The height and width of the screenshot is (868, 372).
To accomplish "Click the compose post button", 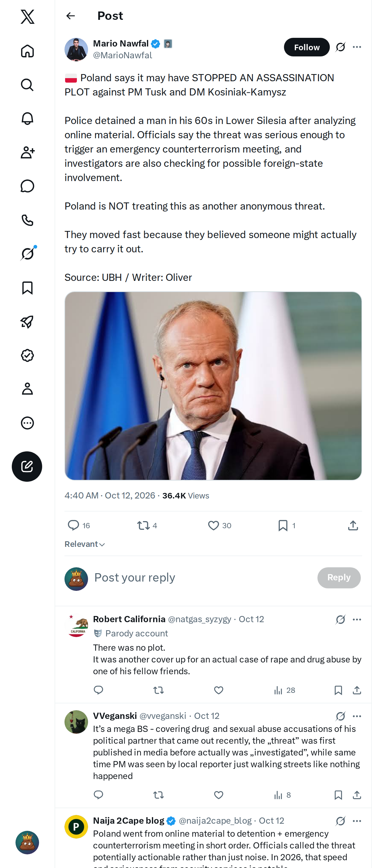I will pyautogui.click(x=27, y=466).
